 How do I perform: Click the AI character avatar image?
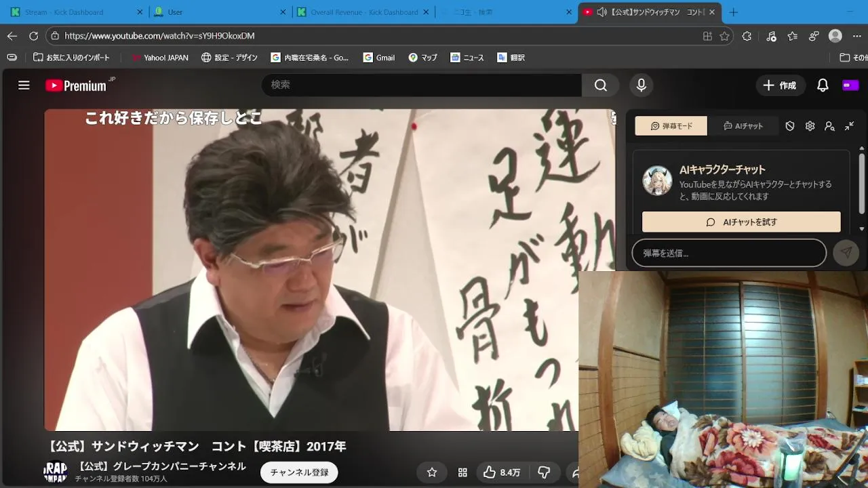click(657, 180)
